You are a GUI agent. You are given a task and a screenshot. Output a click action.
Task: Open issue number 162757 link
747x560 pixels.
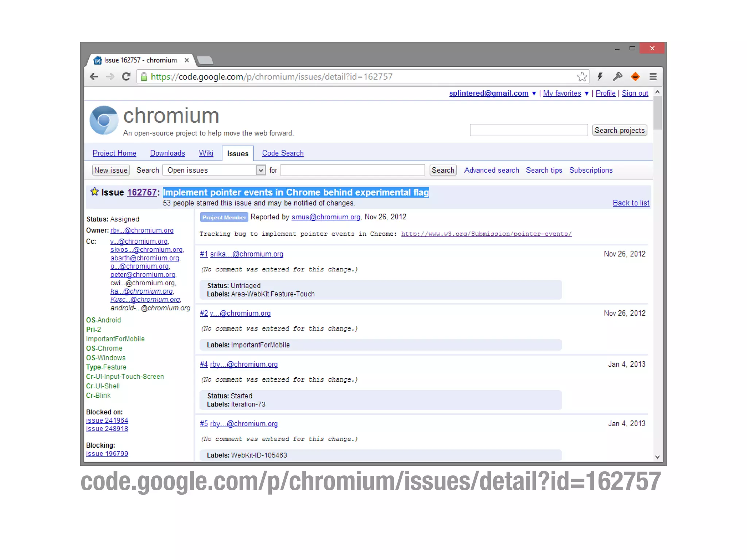click(142, 192)
